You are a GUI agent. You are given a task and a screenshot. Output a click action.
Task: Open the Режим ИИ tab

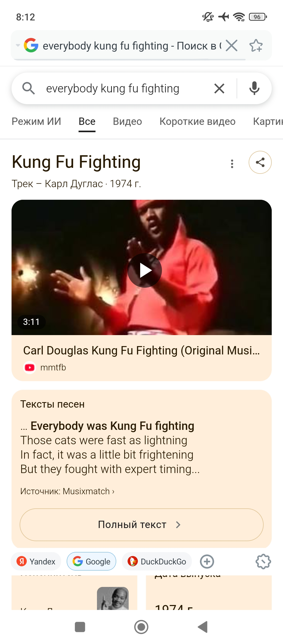pos(36,121)
